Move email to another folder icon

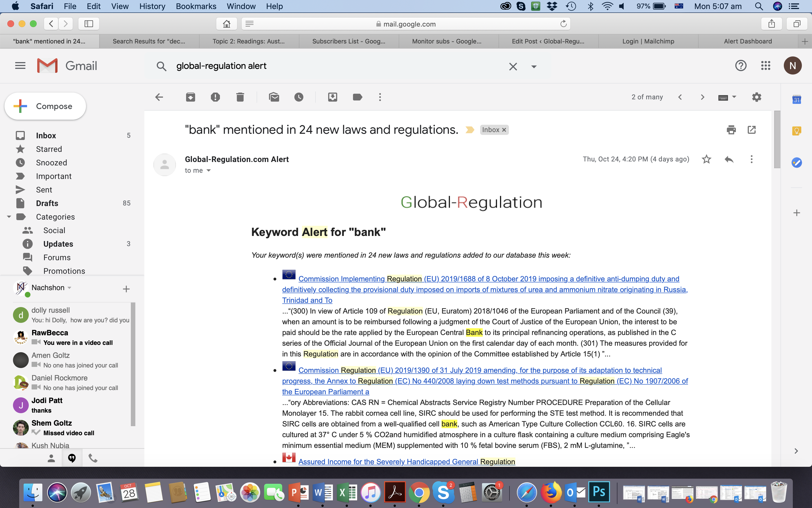(332, 97)
